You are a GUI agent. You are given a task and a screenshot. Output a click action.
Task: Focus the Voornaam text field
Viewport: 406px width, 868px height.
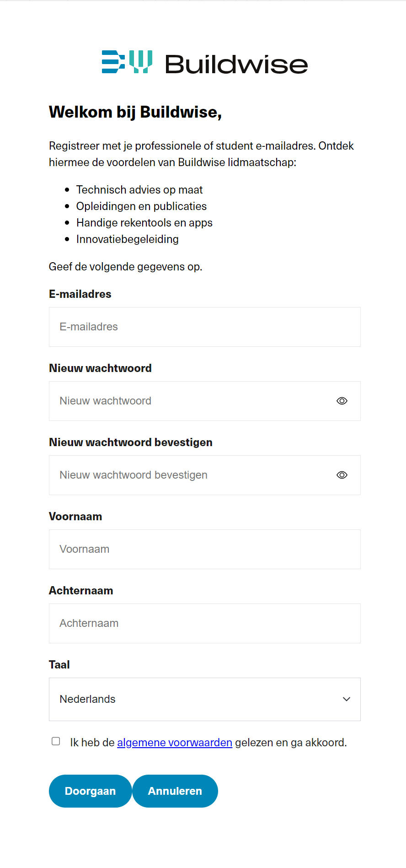(204, 549)
